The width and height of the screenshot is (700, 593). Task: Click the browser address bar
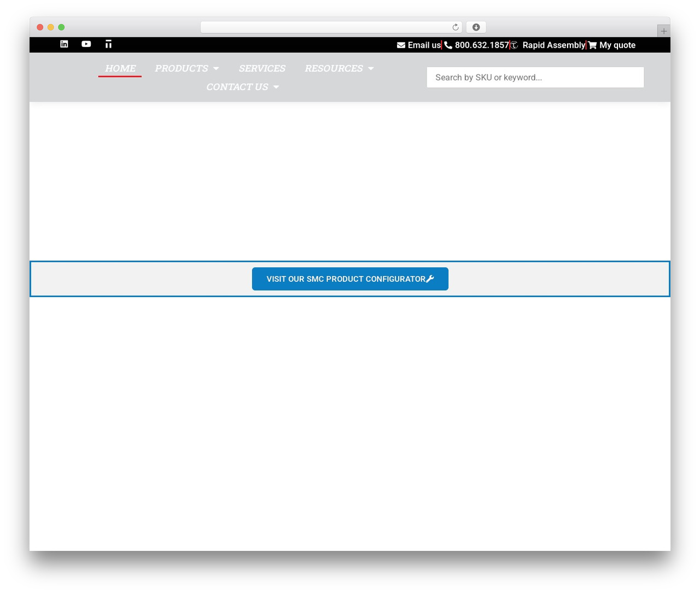click(331, 27)
